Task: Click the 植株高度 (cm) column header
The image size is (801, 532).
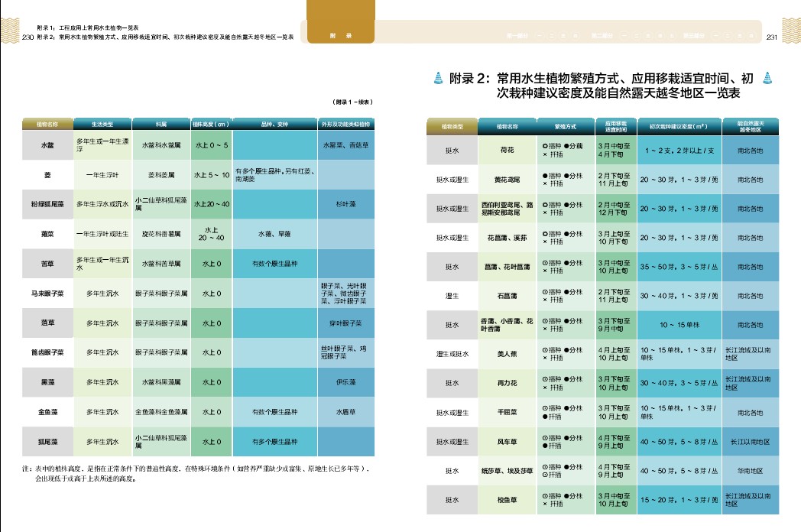Action: point(210,124)
